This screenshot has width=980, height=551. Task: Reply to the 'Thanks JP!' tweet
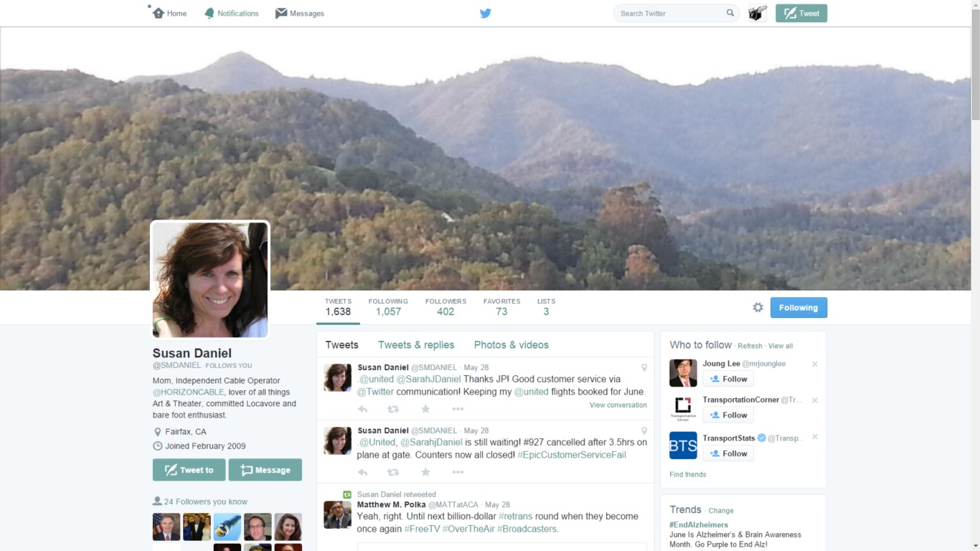(363, 409)
